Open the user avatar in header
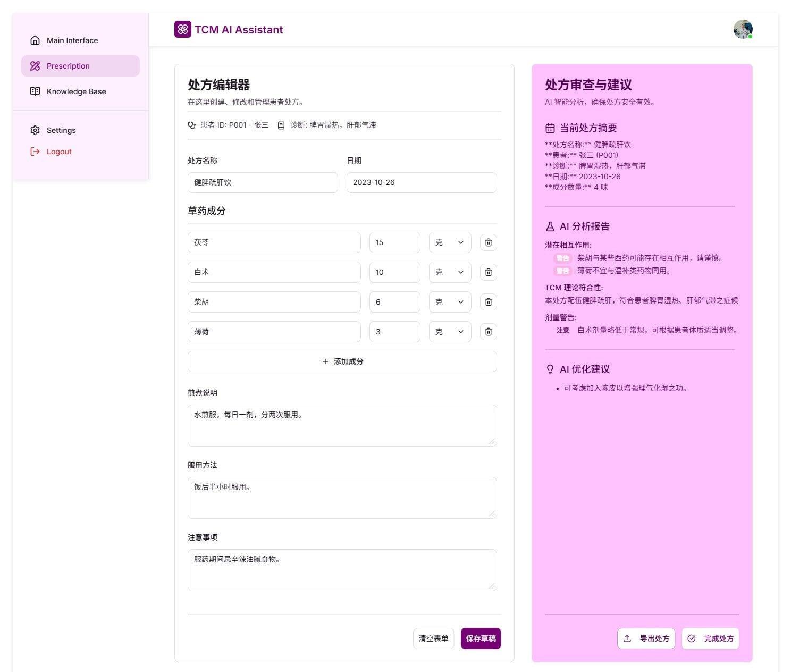The image size is (791, 672). [743, 29]
